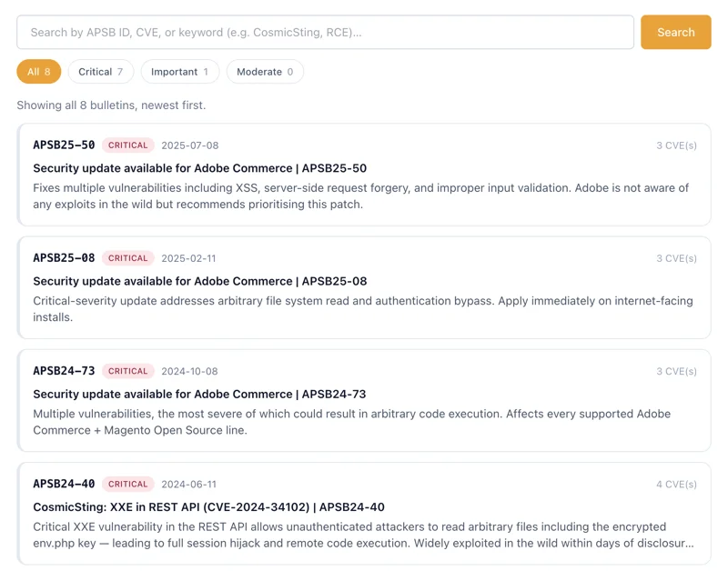Click the 4 CVE(s) count on APSB24-40

click(x=676, y=484)
